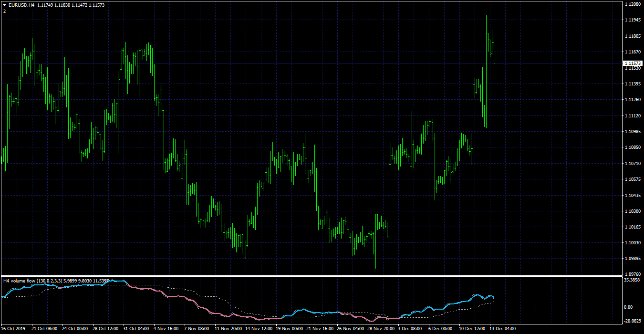Click the 14 Nov 12:00 time label
644x334 pixels.
click(x=258, y=329)
